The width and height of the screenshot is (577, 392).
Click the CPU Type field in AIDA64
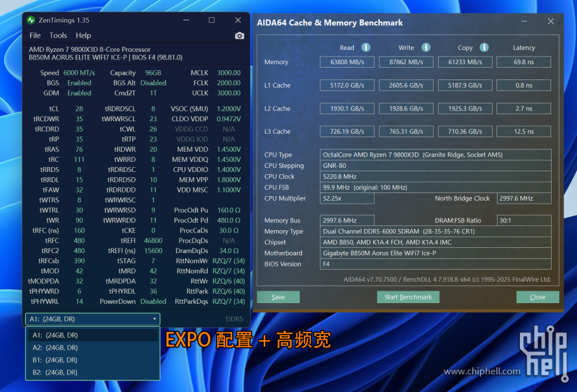(436, 155)
